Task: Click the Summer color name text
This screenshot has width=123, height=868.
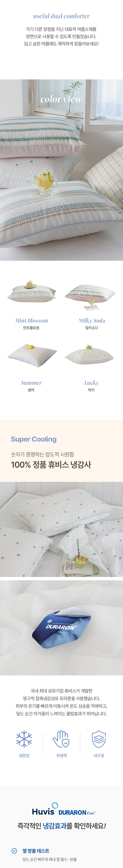Action: [31, 383]
